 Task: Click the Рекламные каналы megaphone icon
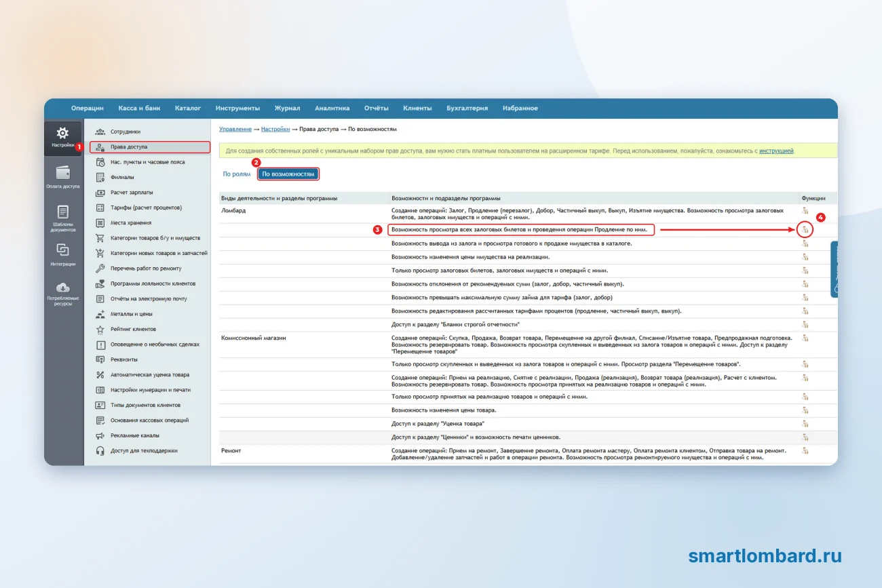pos(100,435)
